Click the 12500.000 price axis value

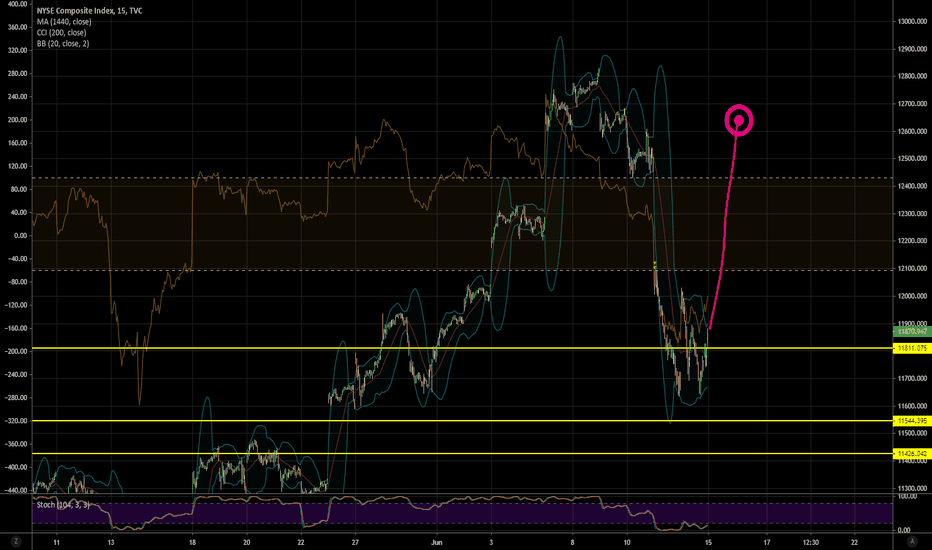click(912, 159)
